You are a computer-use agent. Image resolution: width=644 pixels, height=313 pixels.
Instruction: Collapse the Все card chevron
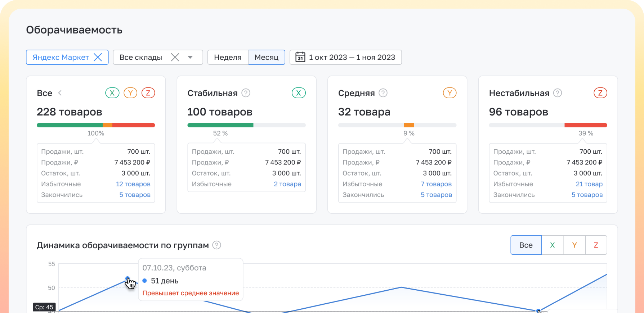60,93
